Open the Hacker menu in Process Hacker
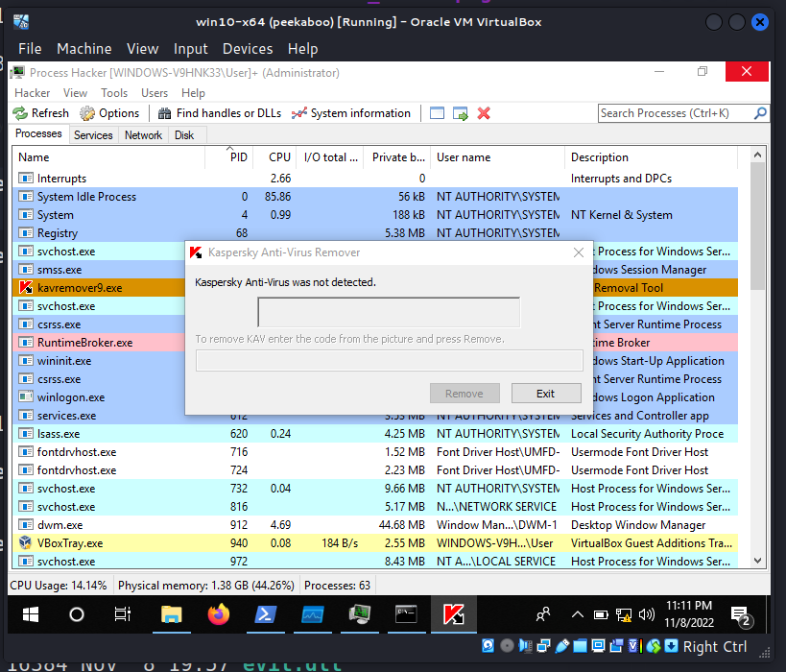 pos(32,93)
